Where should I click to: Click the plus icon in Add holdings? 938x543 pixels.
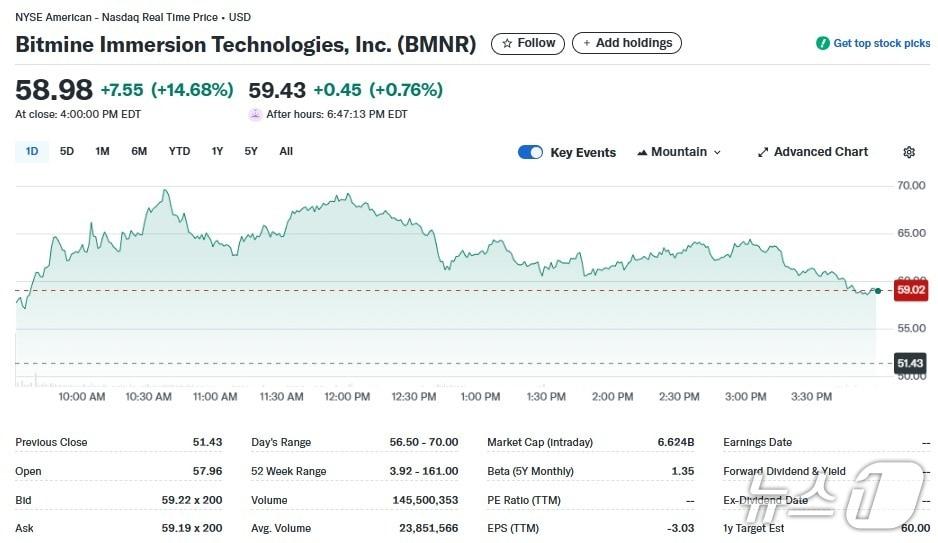[587, 43]
